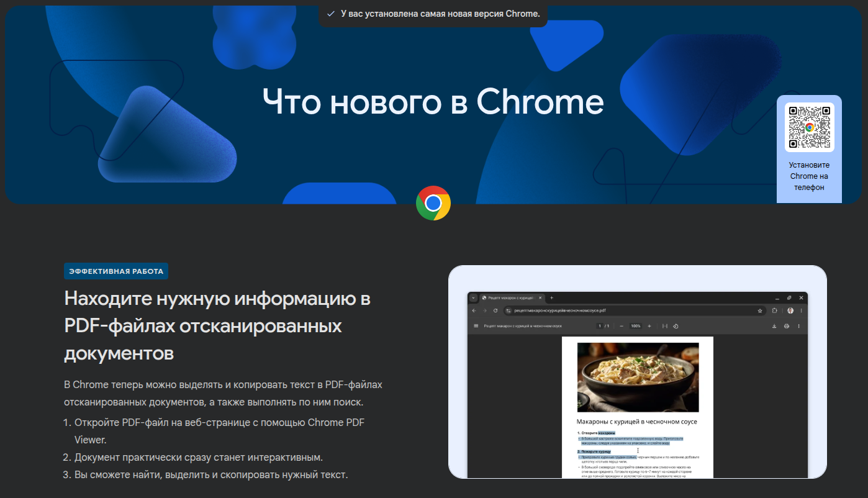Click zoom-out minus in illustrated PDF toolbar

(622, 326)
